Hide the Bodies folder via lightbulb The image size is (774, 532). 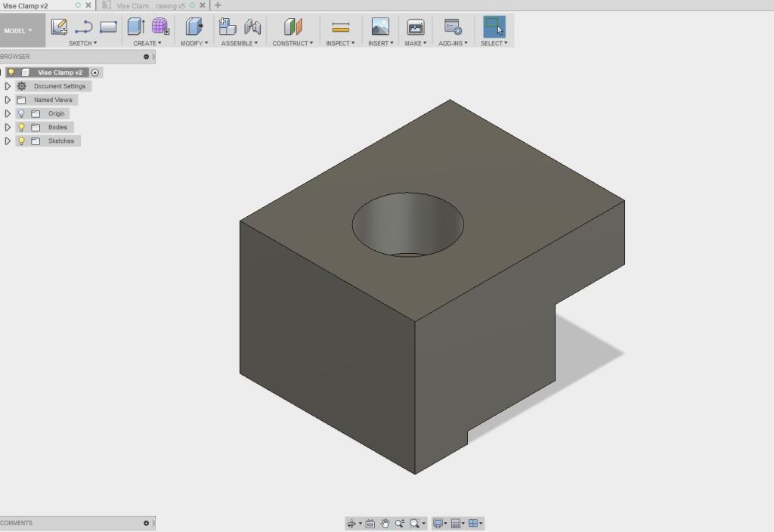(x=21, y=127)
